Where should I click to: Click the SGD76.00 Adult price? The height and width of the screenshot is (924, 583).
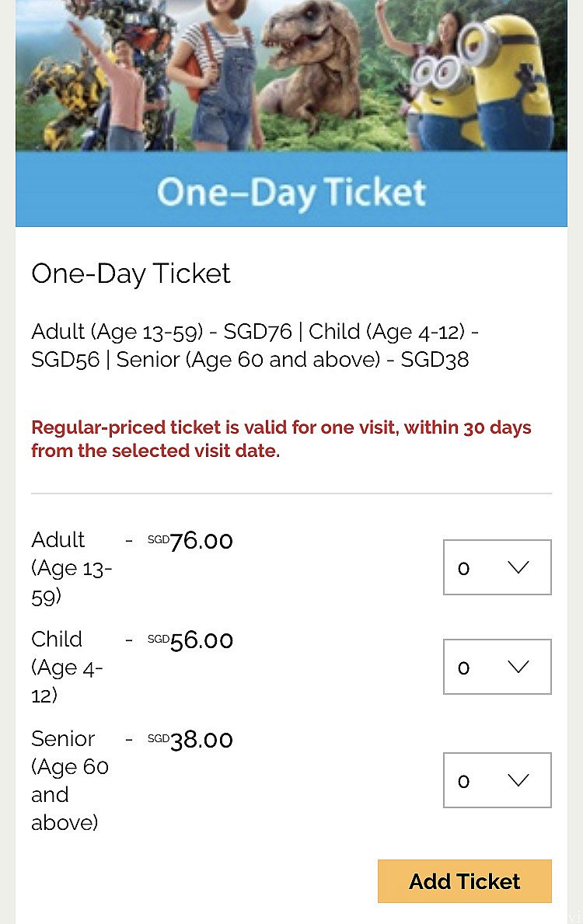190,540
